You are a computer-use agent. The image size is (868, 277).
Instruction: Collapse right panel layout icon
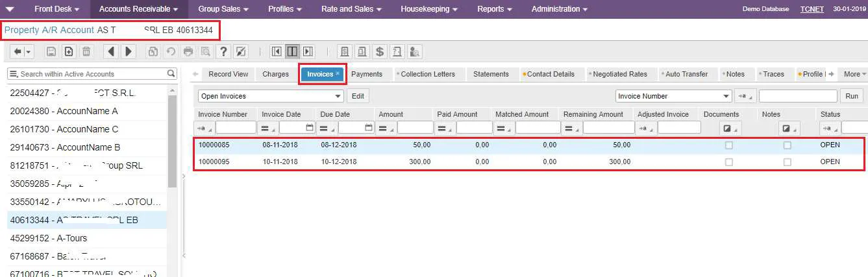coord(308,51)
